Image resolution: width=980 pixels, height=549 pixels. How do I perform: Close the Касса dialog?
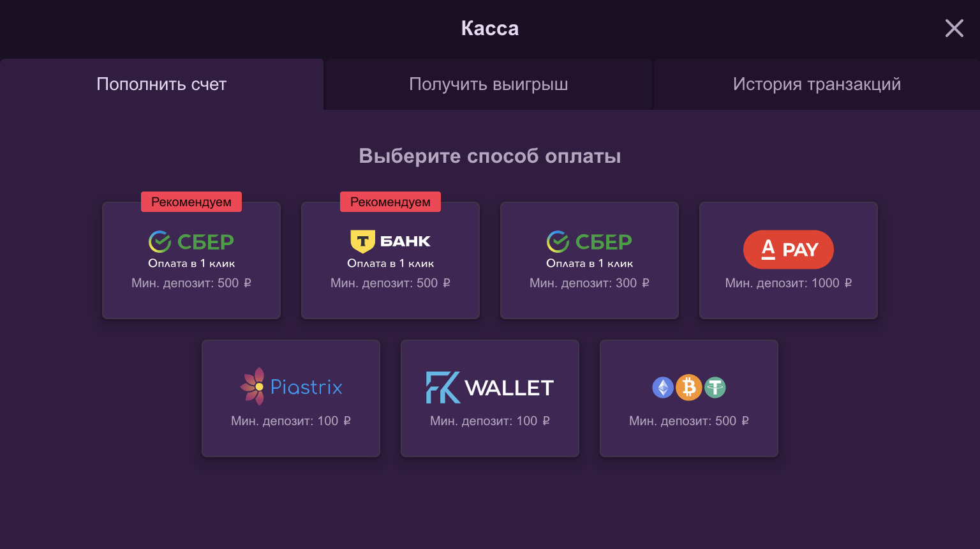tap(954, 28)
